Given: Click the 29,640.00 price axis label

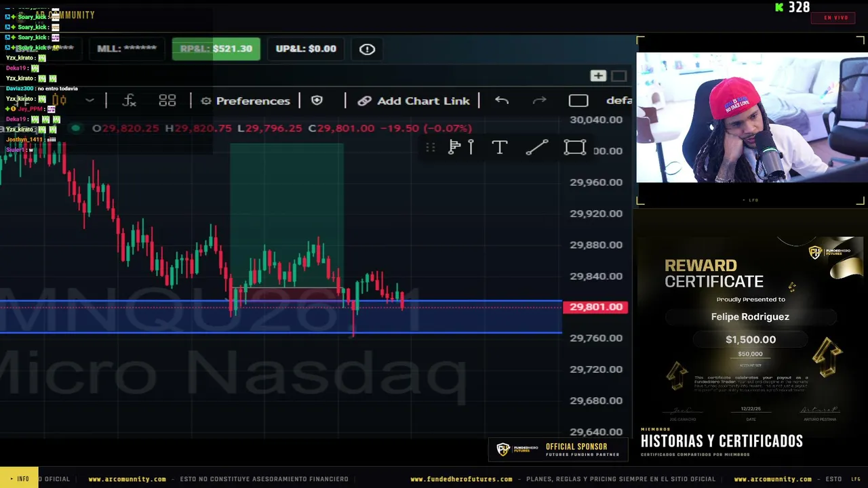Looking at the screenshot, I should click(596, 432).
